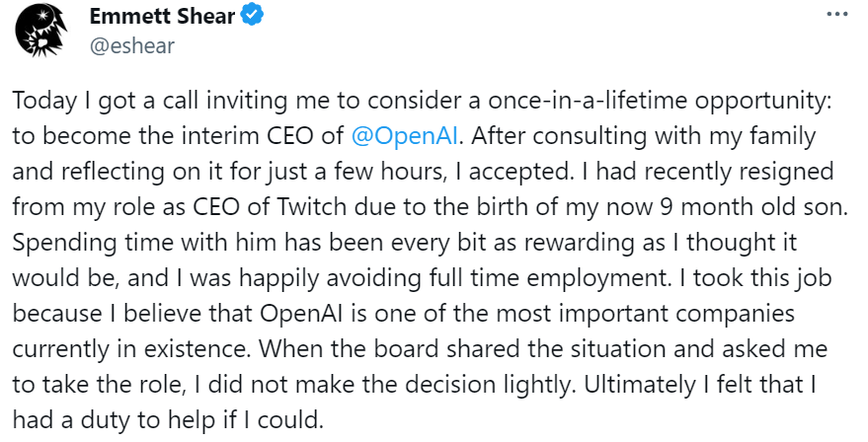Open the three-dot more options menu
The width and height of the screenshot is (868, 442).
[x=836, y=17]
